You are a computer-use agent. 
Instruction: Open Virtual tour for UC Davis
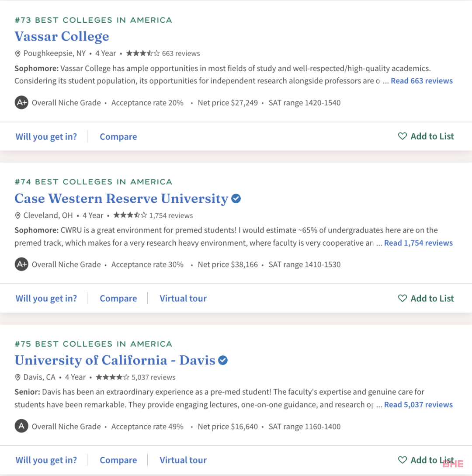coord(183,460)
